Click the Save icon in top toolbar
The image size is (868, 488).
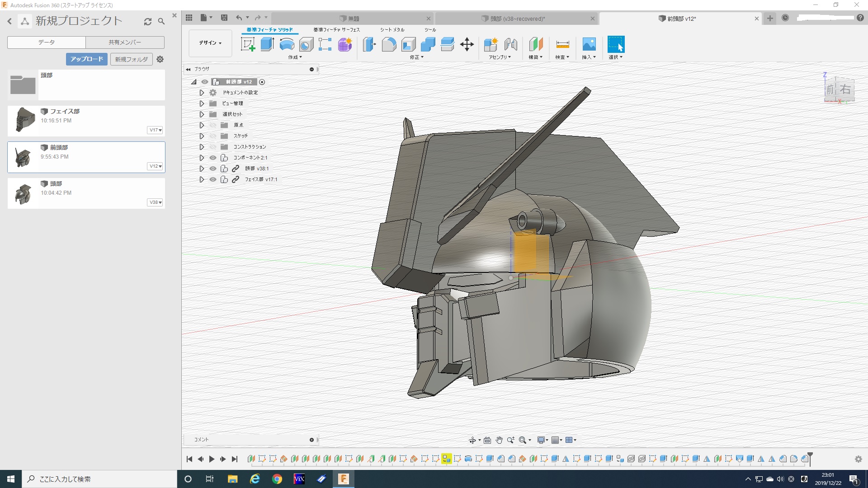224,18
